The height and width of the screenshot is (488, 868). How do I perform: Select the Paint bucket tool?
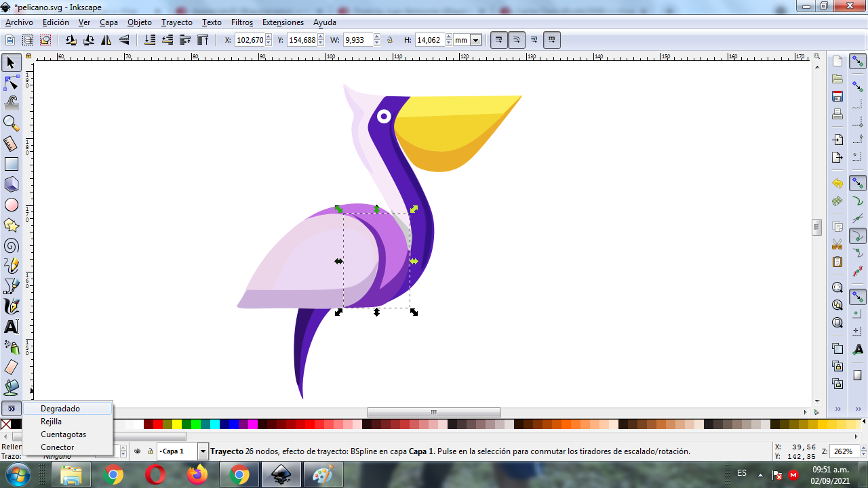pos(11,388)
